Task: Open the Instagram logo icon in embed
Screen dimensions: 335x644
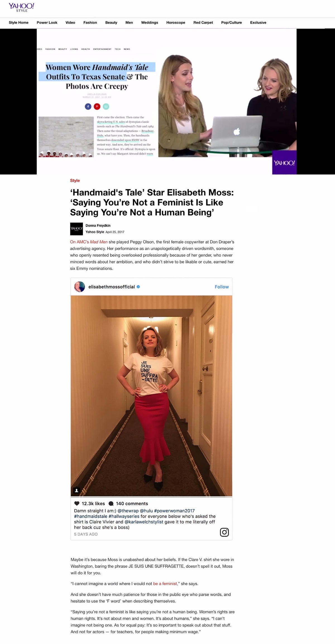Action: (x=224, y=532)
